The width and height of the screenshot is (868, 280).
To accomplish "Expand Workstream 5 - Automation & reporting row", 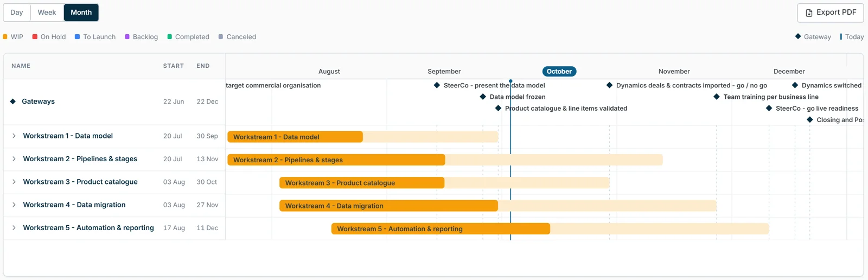I will coord(14,228).
